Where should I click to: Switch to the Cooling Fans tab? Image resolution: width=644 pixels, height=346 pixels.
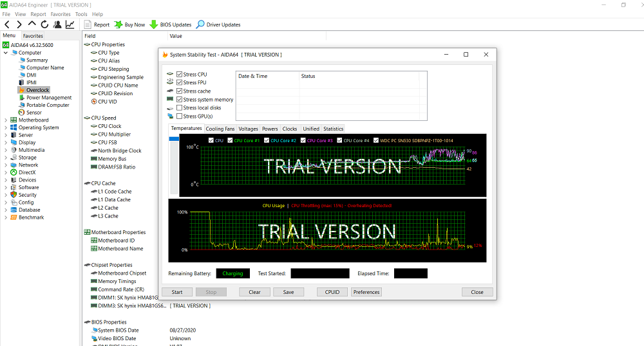click(220, 129)
